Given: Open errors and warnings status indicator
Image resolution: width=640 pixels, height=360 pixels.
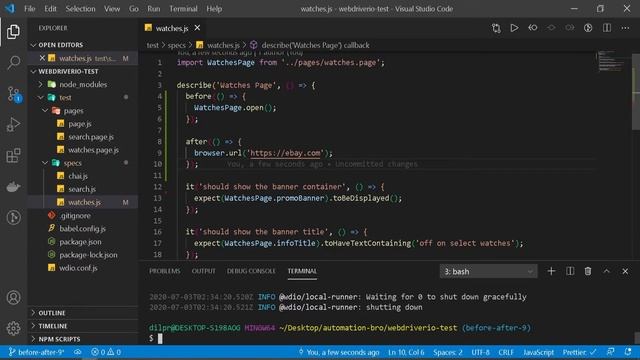Looking at the screenshot, I should click(x=106, y=352).
